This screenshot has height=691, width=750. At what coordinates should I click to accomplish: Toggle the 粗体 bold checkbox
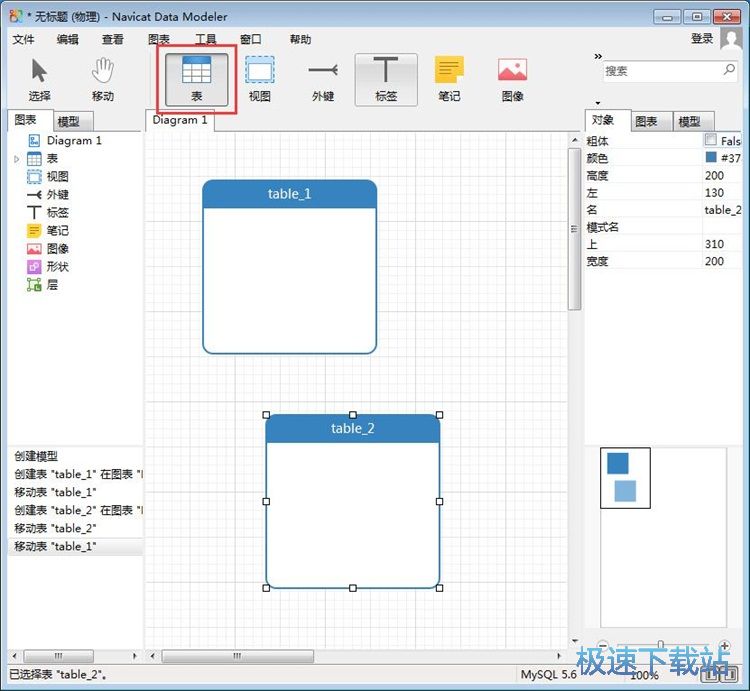pos(711,141)
